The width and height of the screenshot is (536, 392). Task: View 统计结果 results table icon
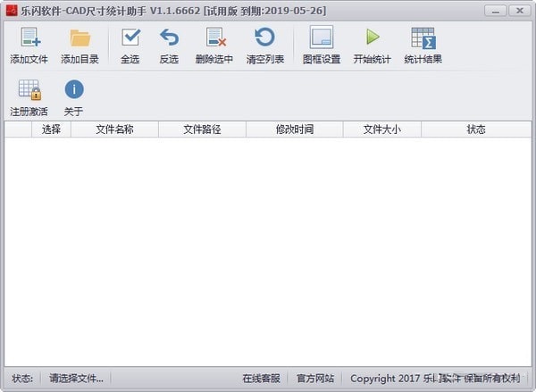(423, 38)
